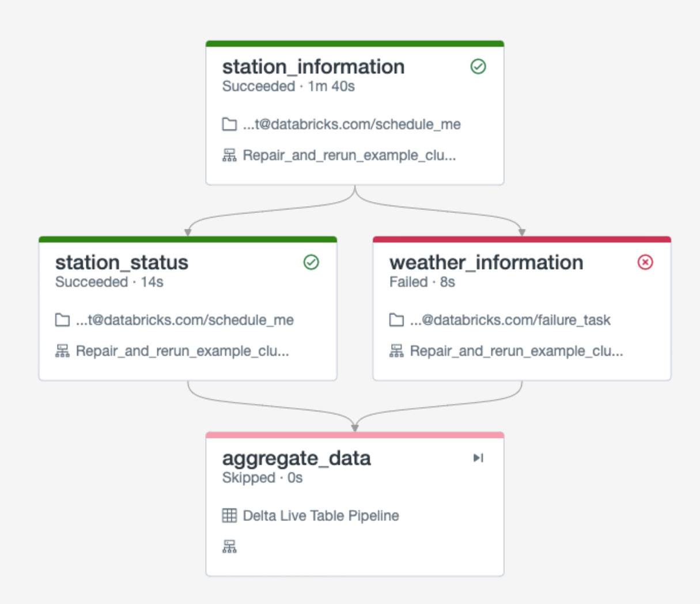Click the cluster icon in aggregate_data task
Screen dimensions: 700x604
[x=229, y=547]
